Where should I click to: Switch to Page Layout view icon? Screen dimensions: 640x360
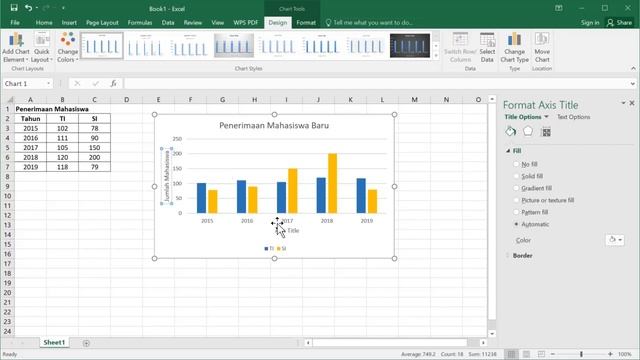pos(527,354)
